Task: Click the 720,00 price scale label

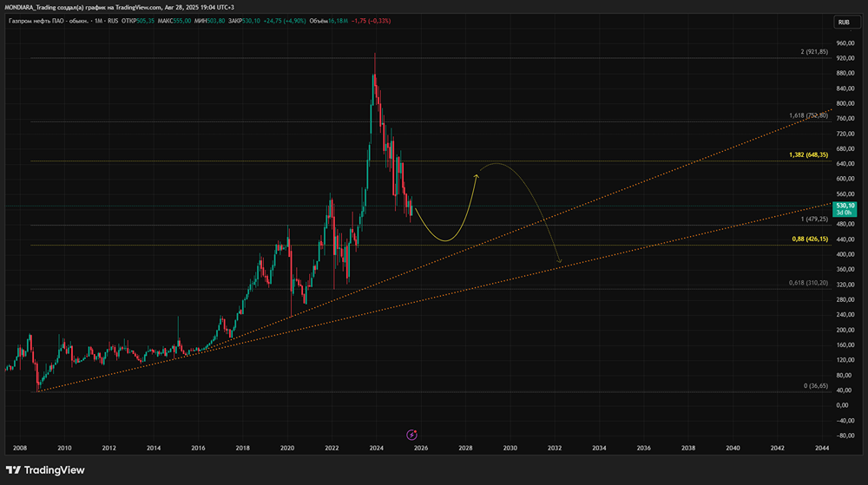Action: tap(845, 134)
